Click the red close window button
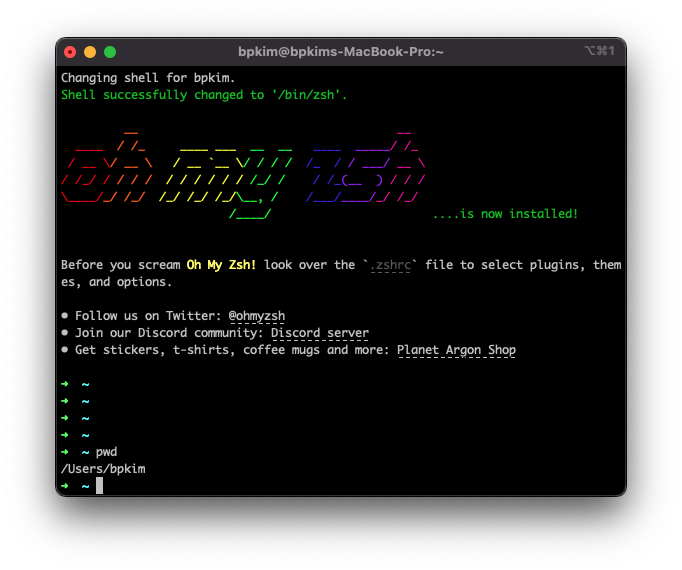This screenshot has height=570, width=682. (70, 52)
